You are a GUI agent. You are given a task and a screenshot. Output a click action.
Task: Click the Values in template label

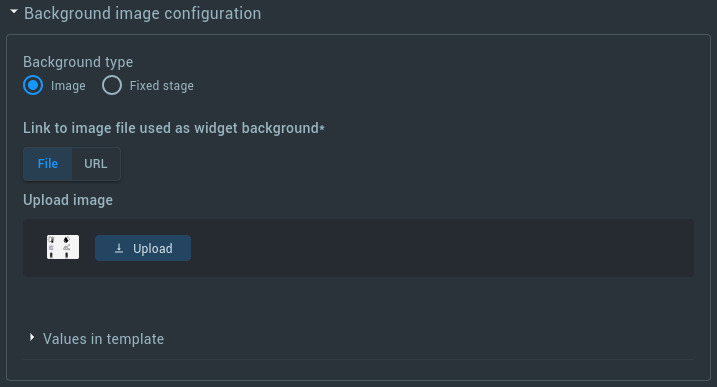click(103, 339)
